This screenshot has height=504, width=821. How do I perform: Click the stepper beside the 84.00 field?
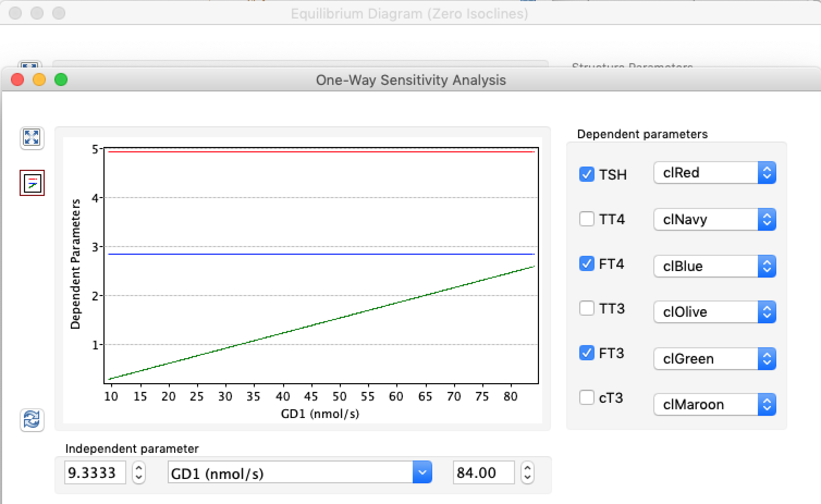pyautogui.click(x=527, y=472)
